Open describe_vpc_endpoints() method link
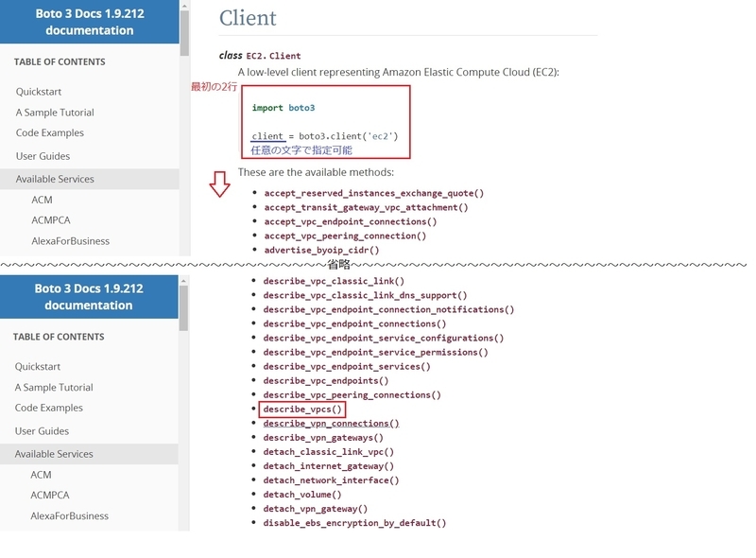Image resolution: width=756 pixels, height=558 pixels. (x=325, y=381)
